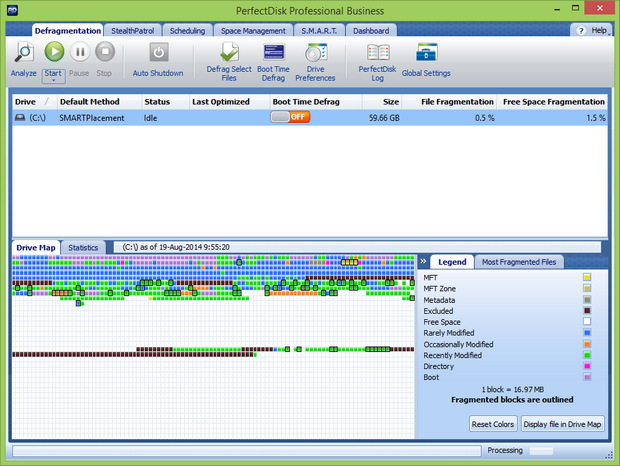Click the bottom progress bar
Viewport: 620px width, 466px height.
pyautogui.click(x=247, y=451)
